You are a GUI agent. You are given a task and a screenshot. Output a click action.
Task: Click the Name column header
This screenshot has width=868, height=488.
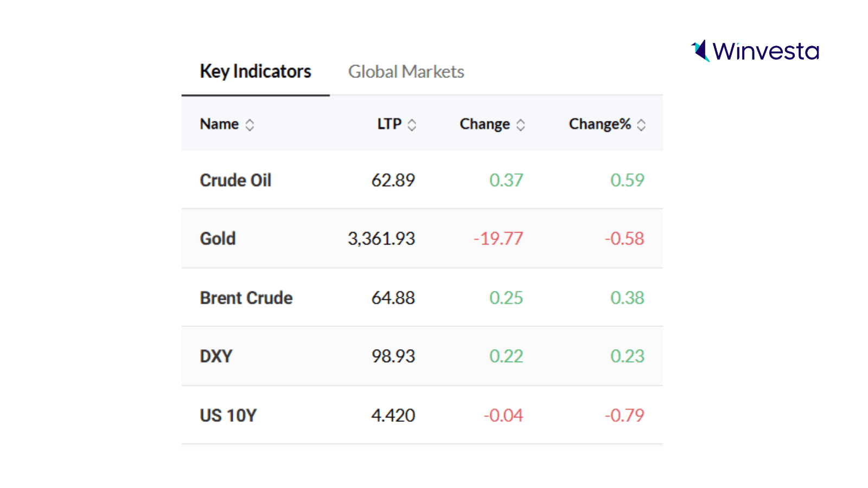(219, 124)
